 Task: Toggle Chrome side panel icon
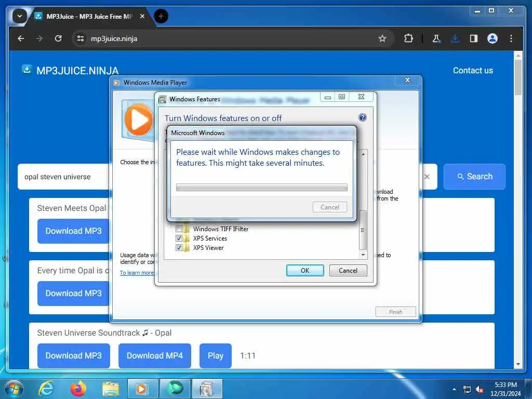(474, 38)
